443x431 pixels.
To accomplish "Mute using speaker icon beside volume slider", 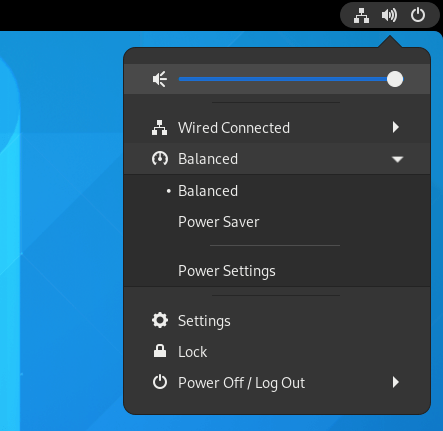I will tap(160, 79).
